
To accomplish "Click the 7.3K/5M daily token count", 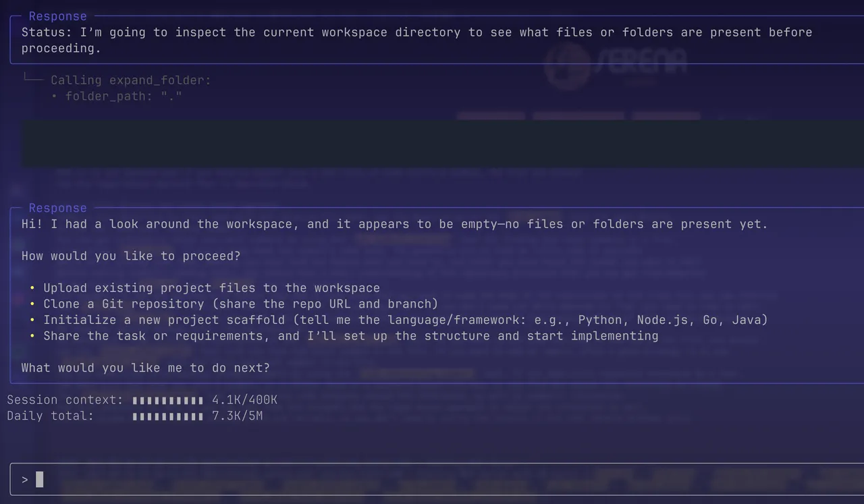I will click(238, 416).
